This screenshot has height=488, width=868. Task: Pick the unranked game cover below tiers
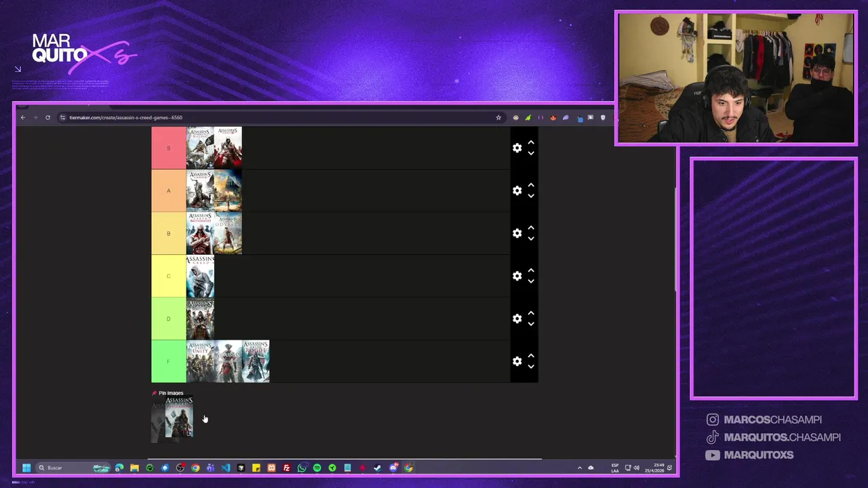click(179, 417)
